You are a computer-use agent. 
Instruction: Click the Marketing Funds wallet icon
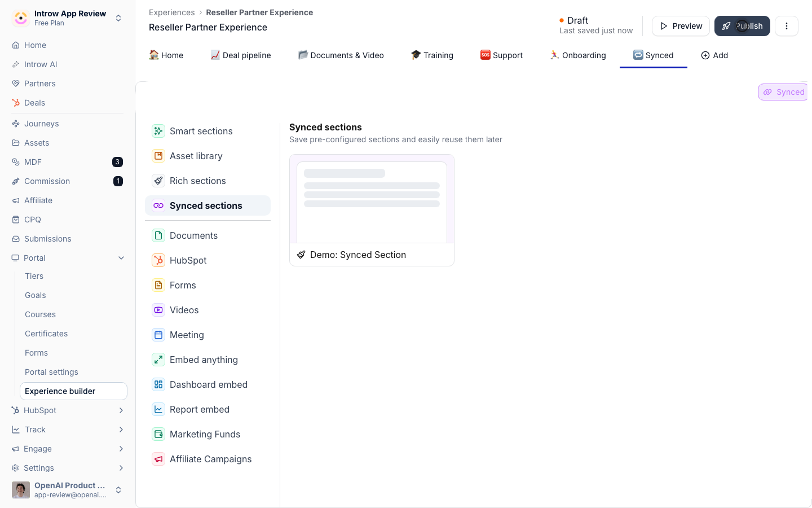click(158, 434)
